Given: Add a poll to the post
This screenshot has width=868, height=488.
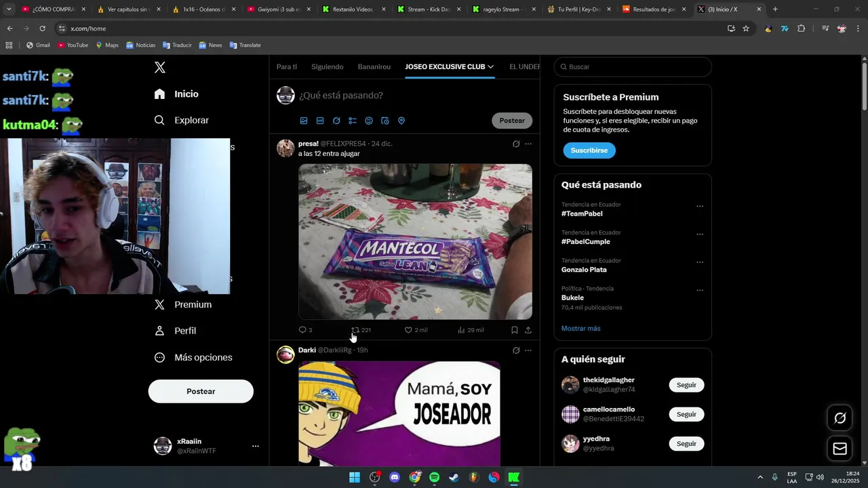Looking at the screenshot, I should point(353,121).
